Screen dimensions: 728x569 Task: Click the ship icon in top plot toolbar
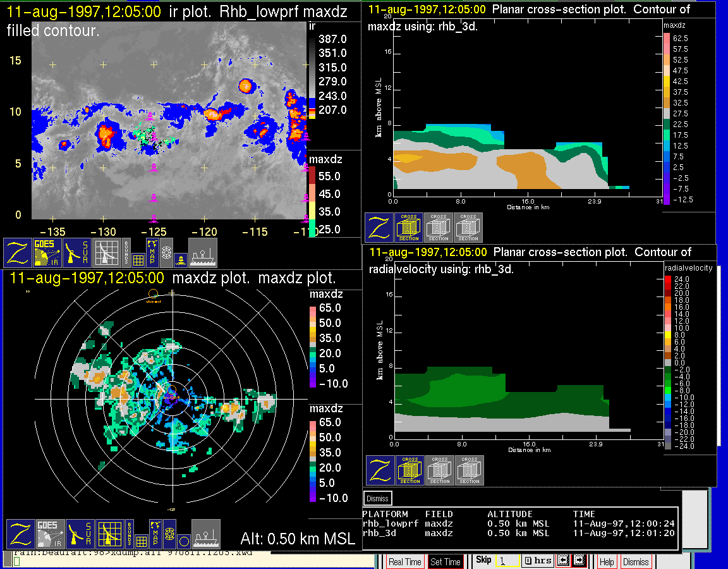pos(203,253)
